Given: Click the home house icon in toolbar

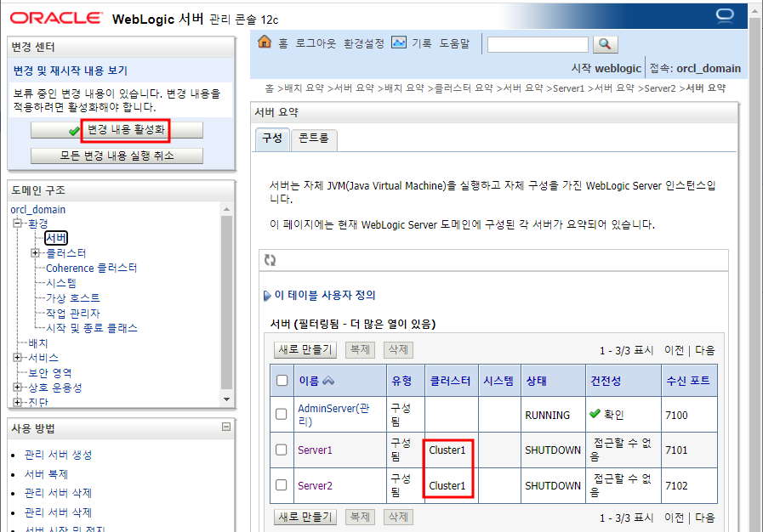Looking at the screenshot, I should pyautogui.click(x=265, y=42).
